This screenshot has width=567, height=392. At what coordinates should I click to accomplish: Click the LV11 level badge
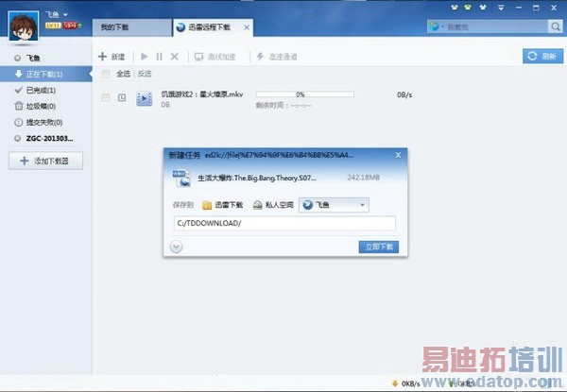click(x=53, y=26)
